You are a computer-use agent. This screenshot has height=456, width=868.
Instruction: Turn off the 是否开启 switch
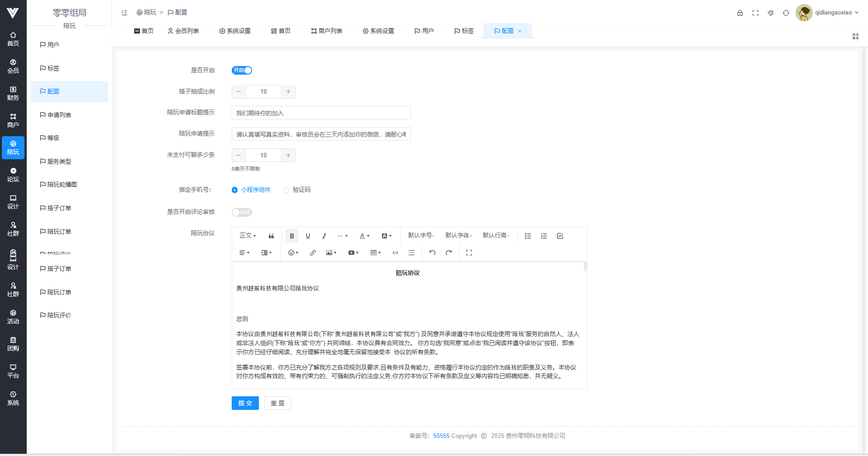pyautogui.click(x=242, y=70)
